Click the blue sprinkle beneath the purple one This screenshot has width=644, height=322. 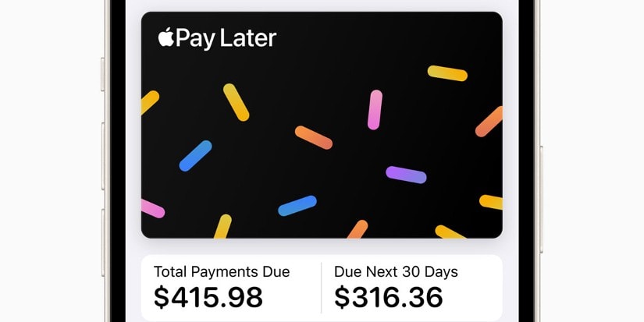[297, 206]
